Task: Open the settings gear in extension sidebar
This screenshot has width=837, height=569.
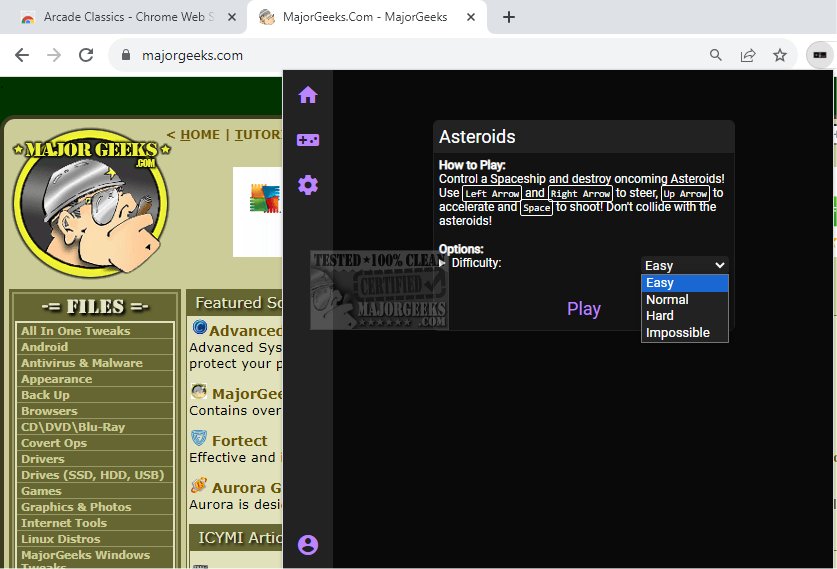Action: pyautogui.click(x=308, y=185)
